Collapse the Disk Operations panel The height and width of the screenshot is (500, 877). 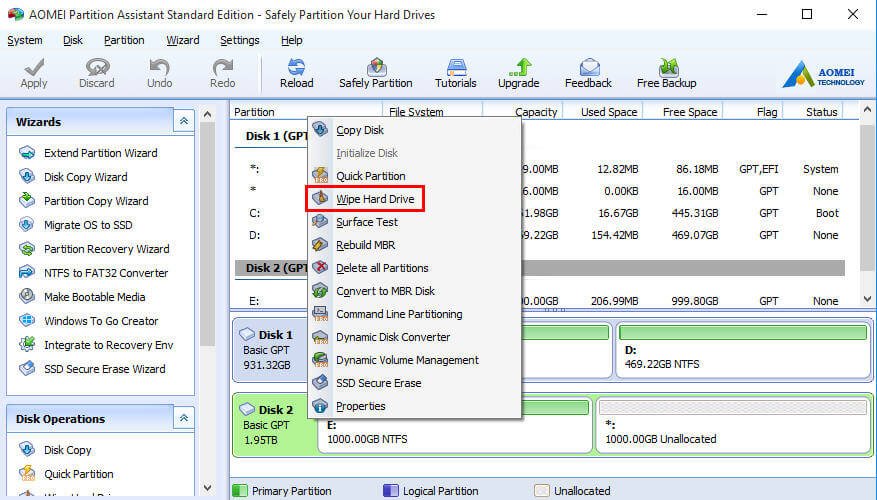(x=183, y=418)
